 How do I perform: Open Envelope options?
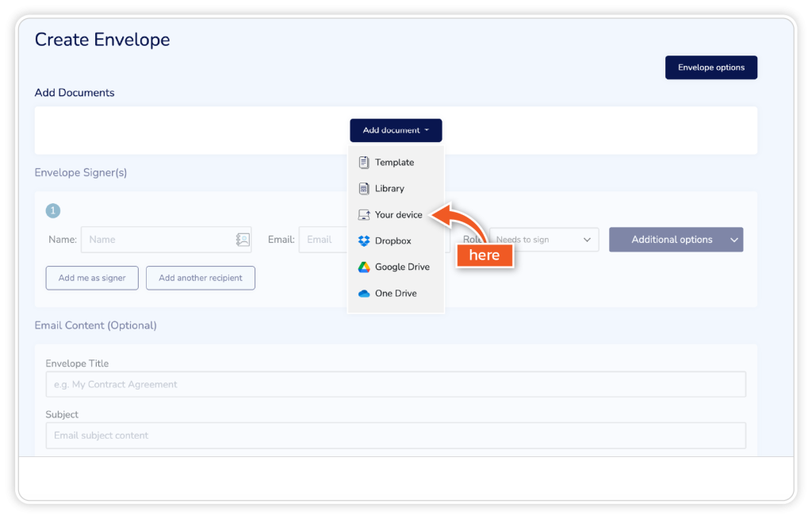coord(710,67)
